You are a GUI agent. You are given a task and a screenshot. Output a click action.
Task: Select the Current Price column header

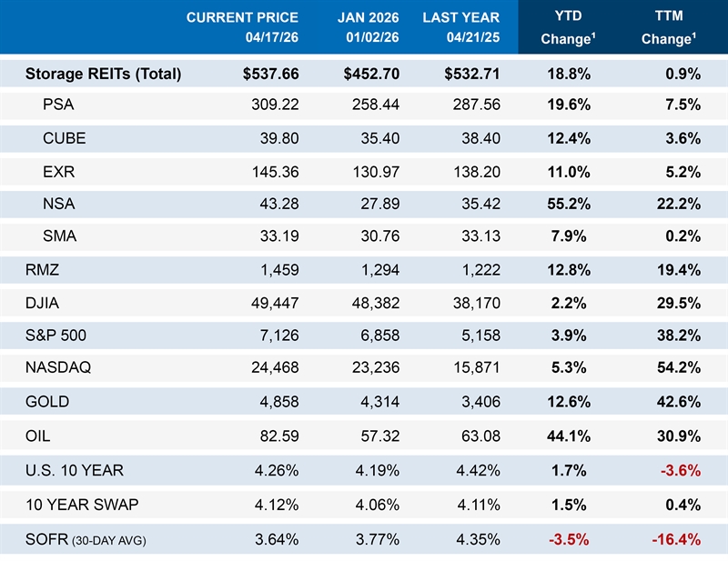(240, 27)
